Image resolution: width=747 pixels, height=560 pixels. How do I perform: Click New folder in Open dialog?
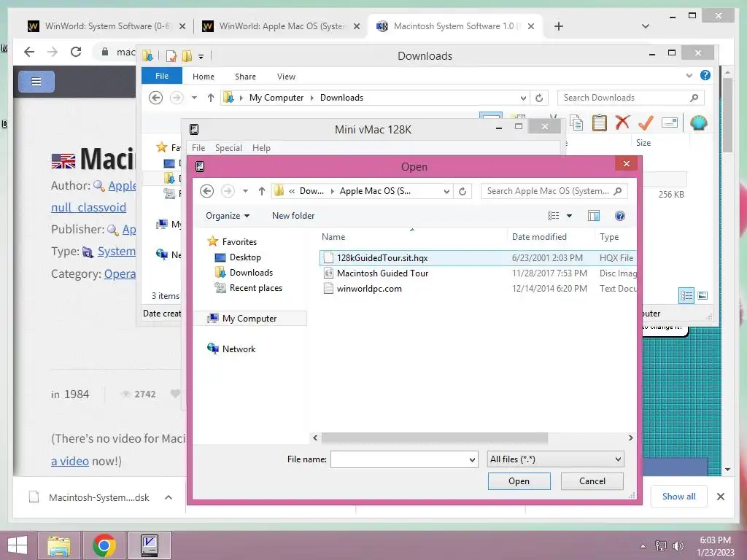pyautogui.click(x=293, y=216)
